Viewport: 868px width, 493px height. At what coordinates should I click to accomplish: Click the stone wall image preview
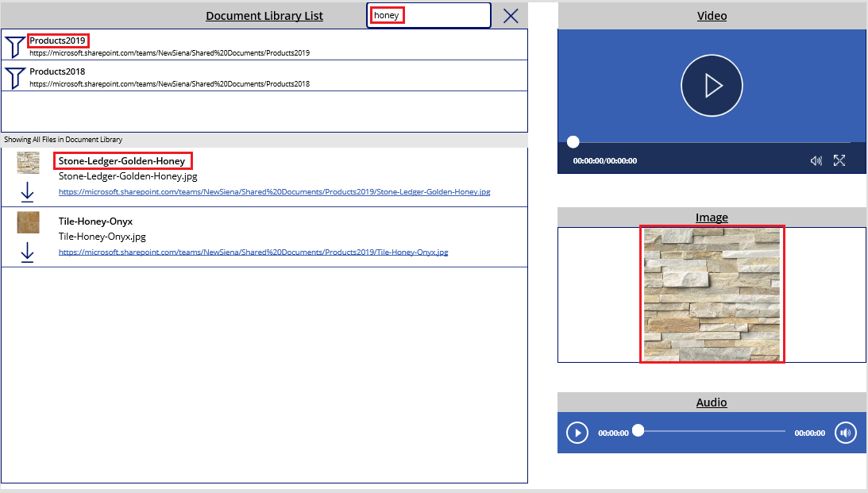click(x=712, y=295)
